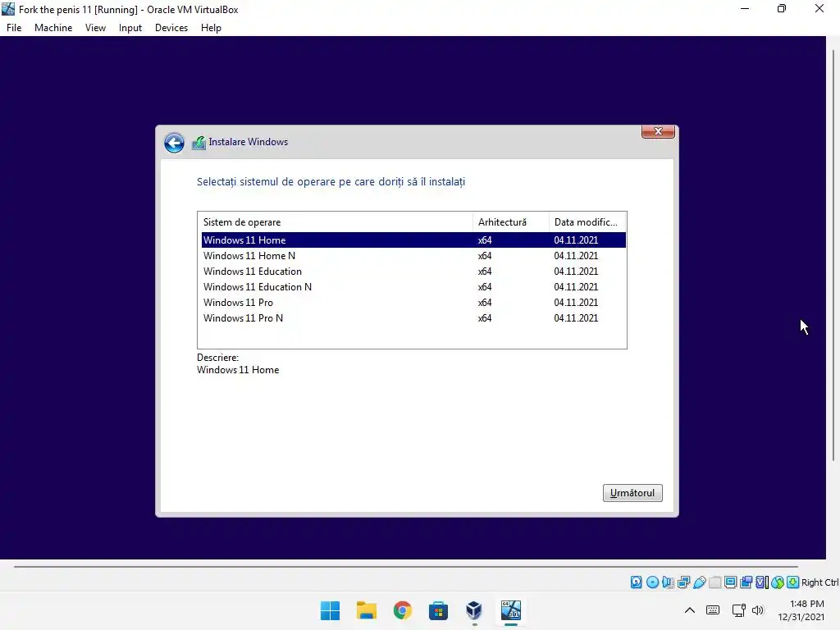This screenshot has width=840, height=630.
Task: Click the audio speaker icon in VirtualBox status bar
Action: 668,582
